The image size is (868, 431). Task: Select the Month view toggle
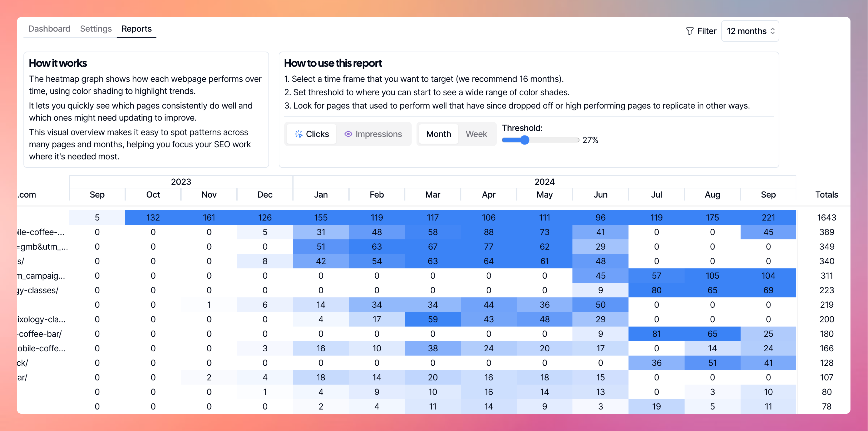coord(438,134)
